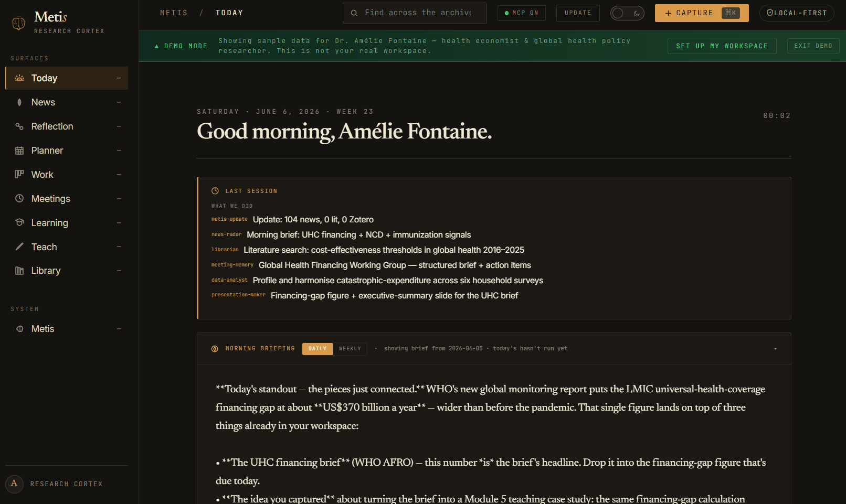Image resolution: width=846 pixels, height=504 pixels.
Task: Click the Demo Mode warning triangle
Action: 156,46
